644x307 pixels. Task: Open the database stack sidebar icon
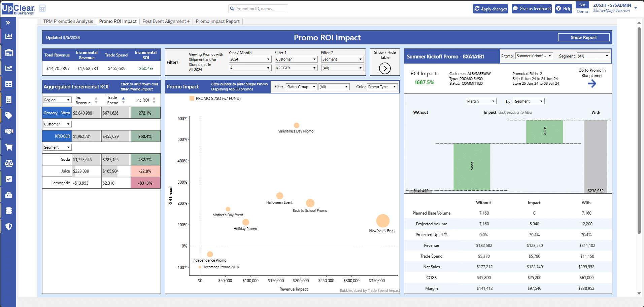pyautogui.click(x=9, y=210)
